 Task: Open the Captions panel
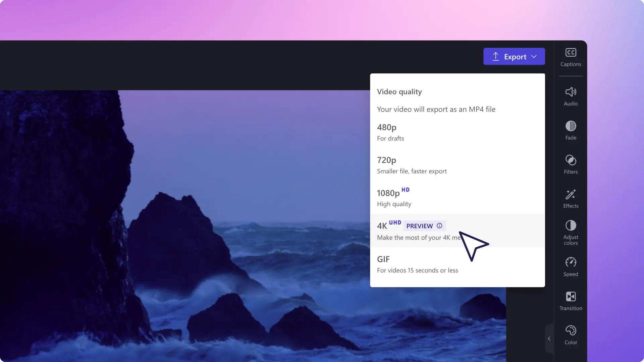coord(571,56)
